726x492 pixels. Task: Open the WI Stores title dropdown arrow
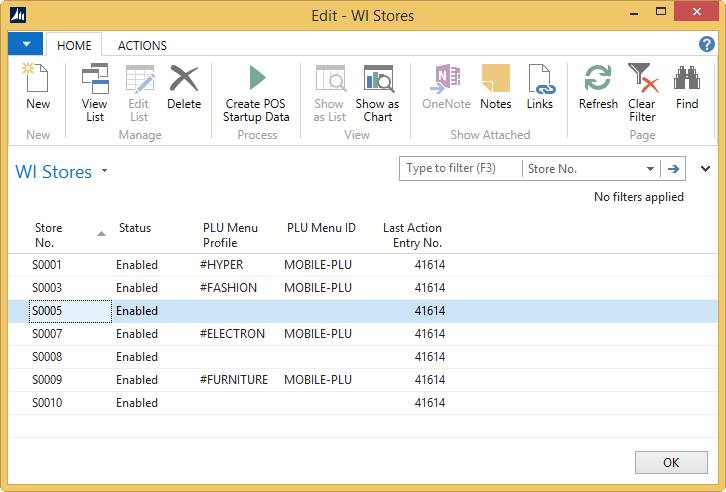104,172
